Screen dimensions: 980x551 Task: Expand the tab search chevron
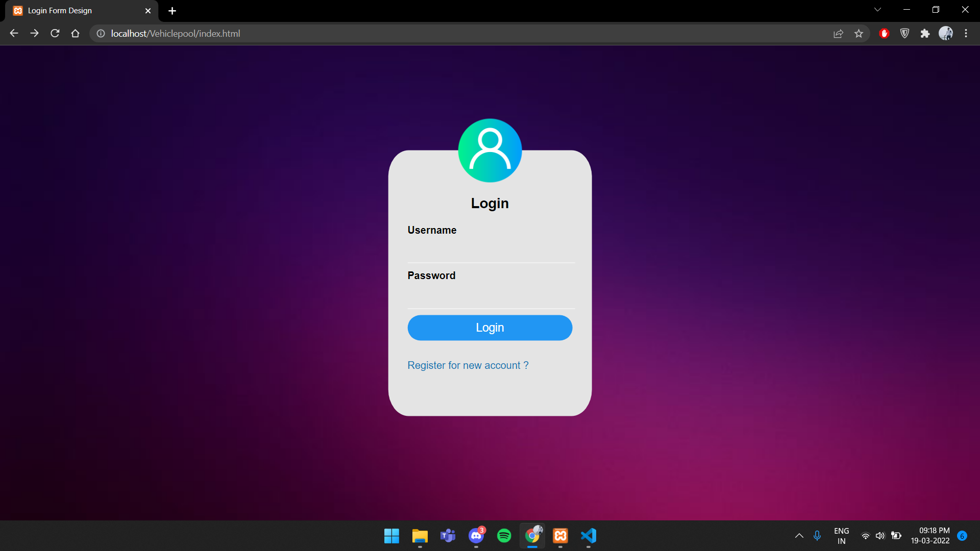click(x=877, y=10)
